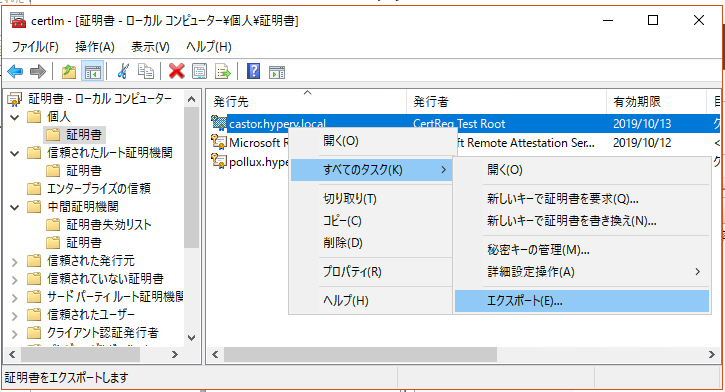This screenshot has width=725, height=392.
Task: Click the Forward arrow toolbar icon
Action: click(x=37, y=72)
